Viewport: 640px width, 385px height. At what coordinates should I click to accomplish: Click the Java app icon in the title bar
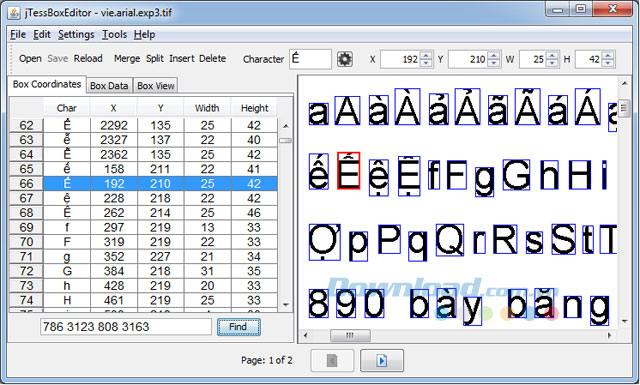[x=13, y=13]
